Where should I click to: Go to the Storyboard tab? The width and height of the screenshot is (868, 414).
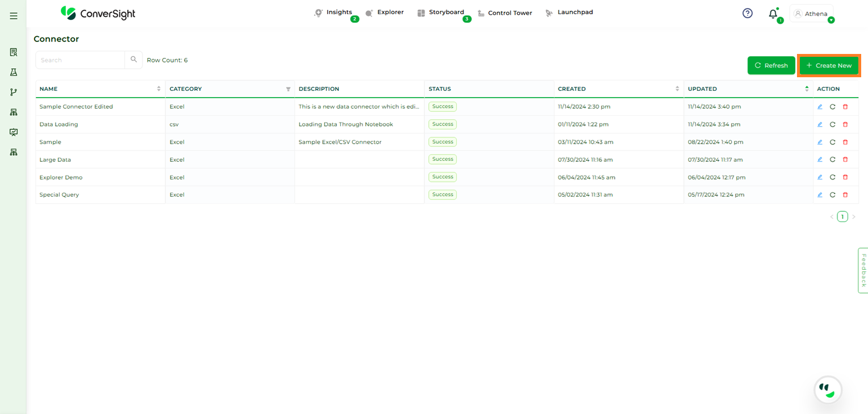446,12
